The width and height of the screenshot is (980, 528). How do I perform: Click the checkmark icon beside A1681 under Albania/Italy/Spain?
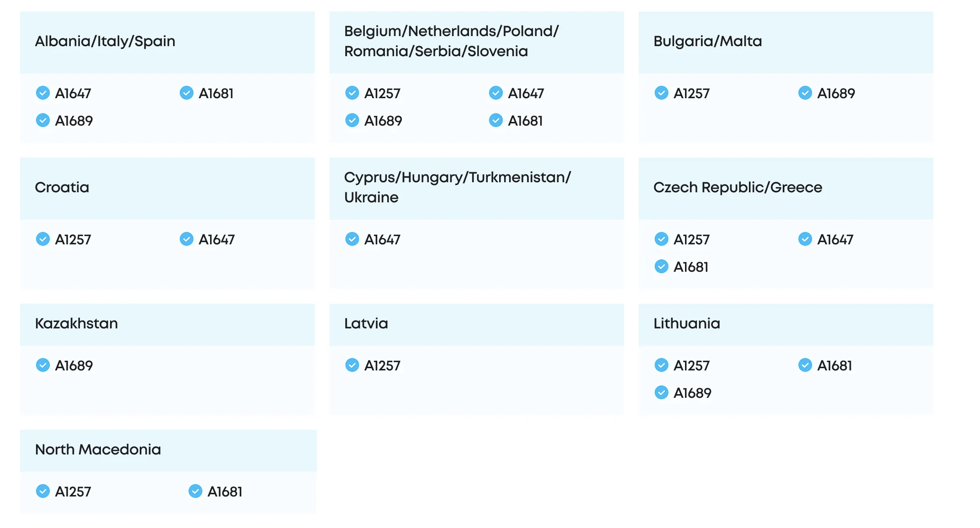click(186, 93)
